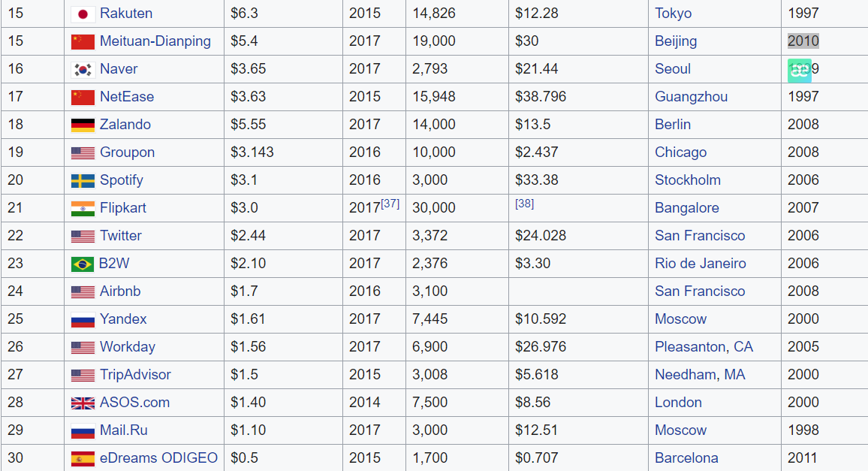Click the India flag beside Flipkart

click(x=83, y=208)
